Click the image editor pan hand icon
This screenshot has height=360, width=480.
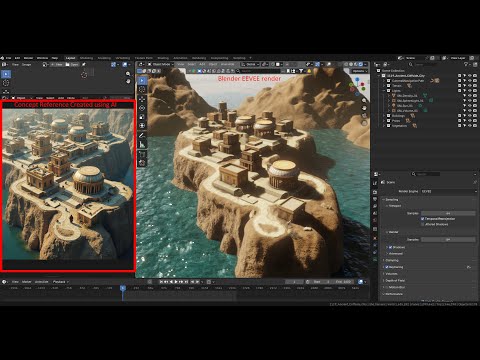tap(128, 81)
